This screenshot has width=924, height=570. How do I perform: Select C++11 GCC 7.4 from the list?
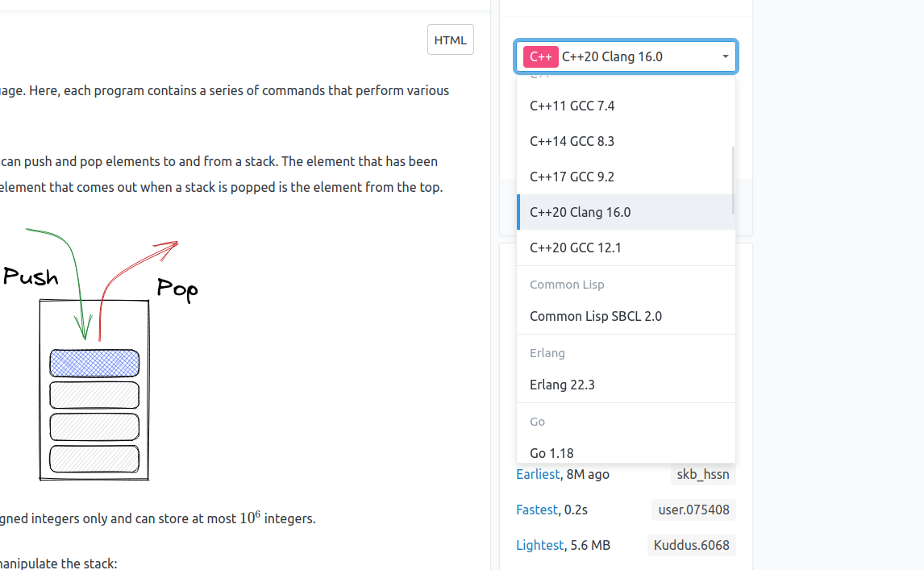coord(572,106)
